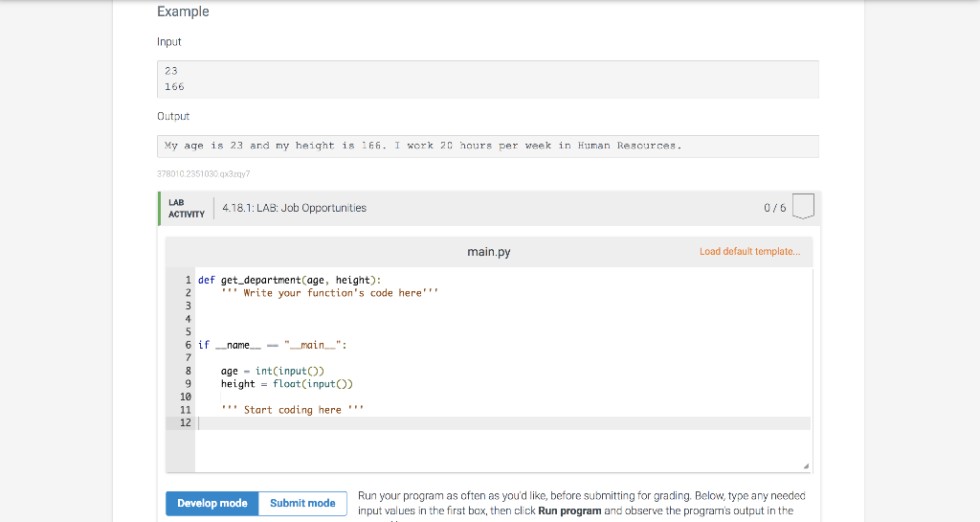Click the main.py file title
This screenshot has height=522, width=980.
click(x=489, y=252)
